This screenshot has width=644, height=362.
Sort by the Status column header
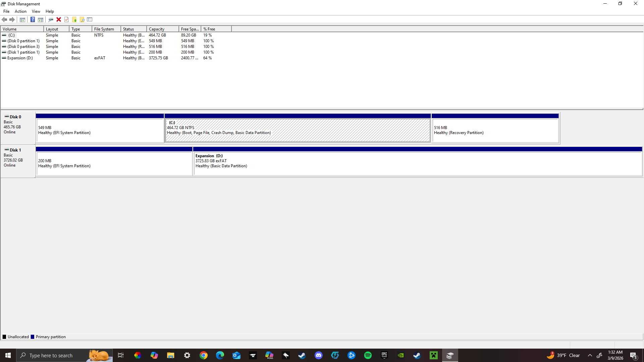pos(133,29)
